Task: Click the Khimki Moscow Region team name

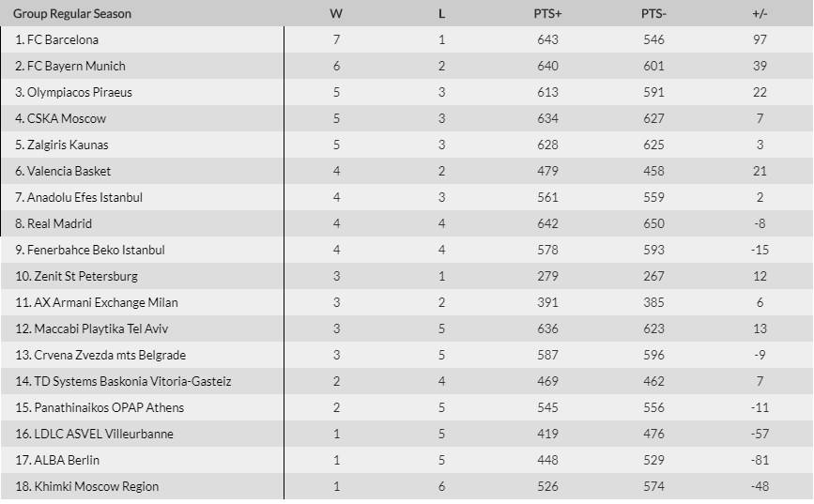Action: point(93,486)
